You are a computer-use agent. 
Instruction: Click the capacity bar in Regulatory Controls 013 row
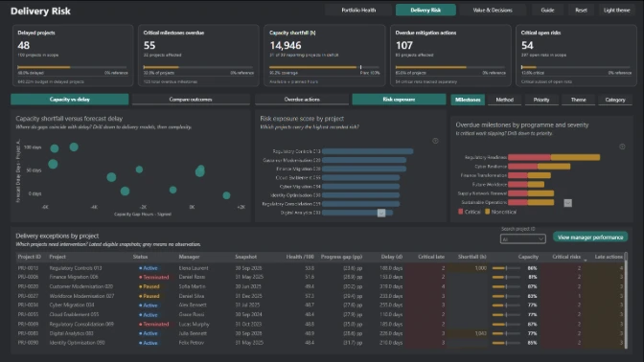(506, 268)
